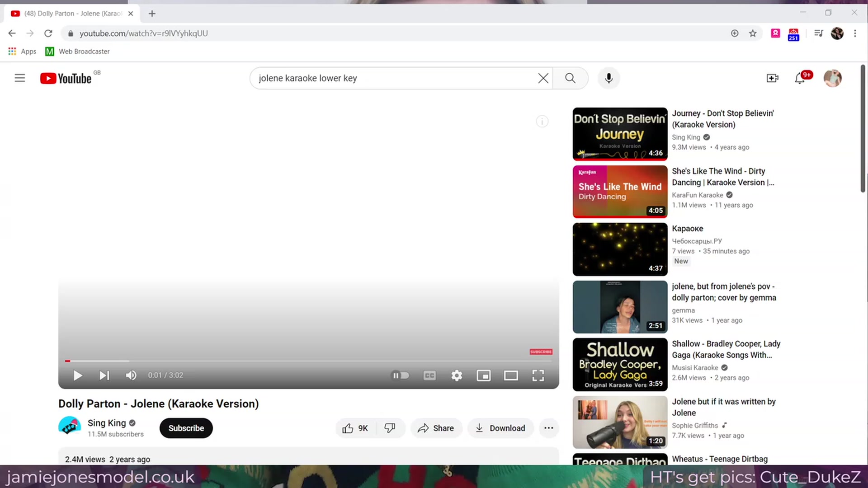Open the media control toolbar icon
The image size is (868, 488).
pos(819,33)
